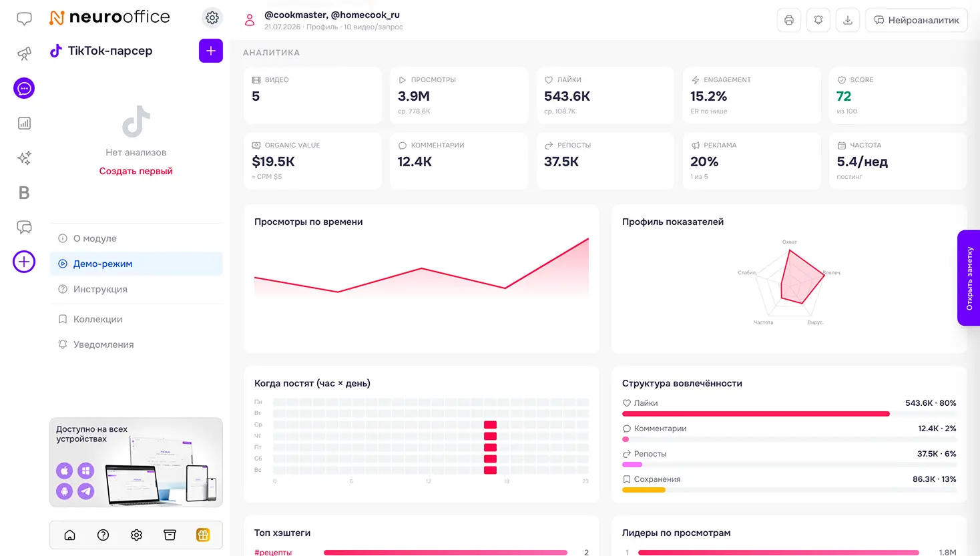Click the Открыть заметку side tab
The image size is (980, 556).
pos(969,278)
